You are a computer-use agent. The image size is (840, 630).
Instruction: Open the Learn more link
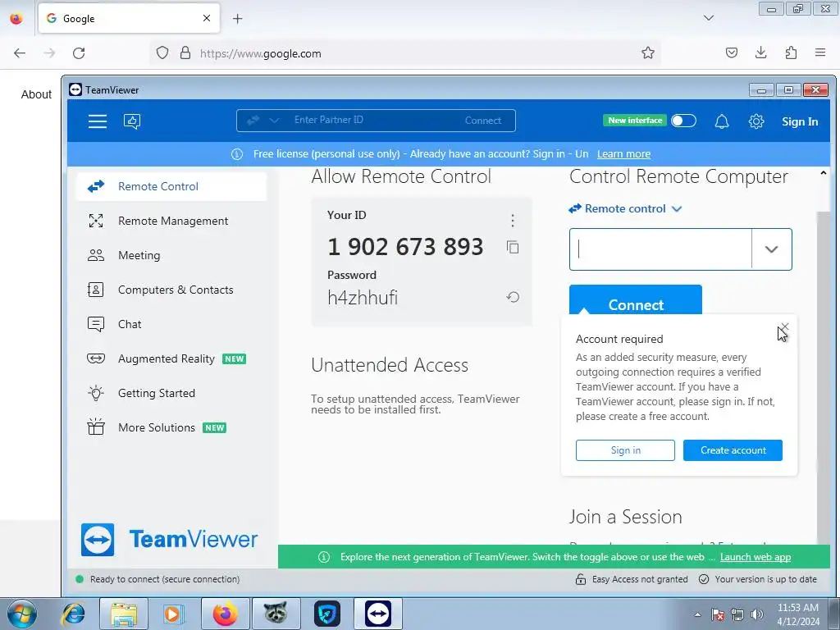point(623,154)
